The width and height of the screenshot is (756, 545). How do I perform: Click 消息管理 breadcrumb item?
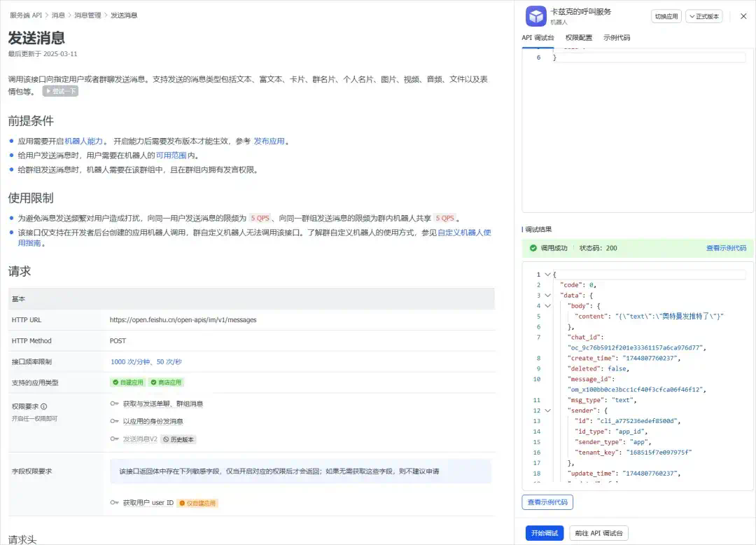click(x=87, y=15)
